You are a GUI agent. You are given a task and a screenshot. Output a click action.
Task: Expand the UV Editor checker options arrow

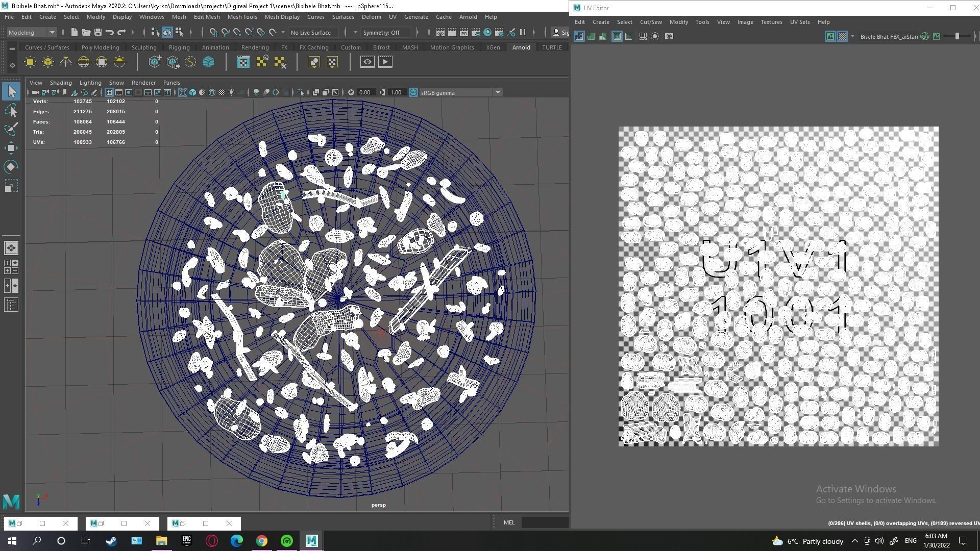click(x=852, y=36)
